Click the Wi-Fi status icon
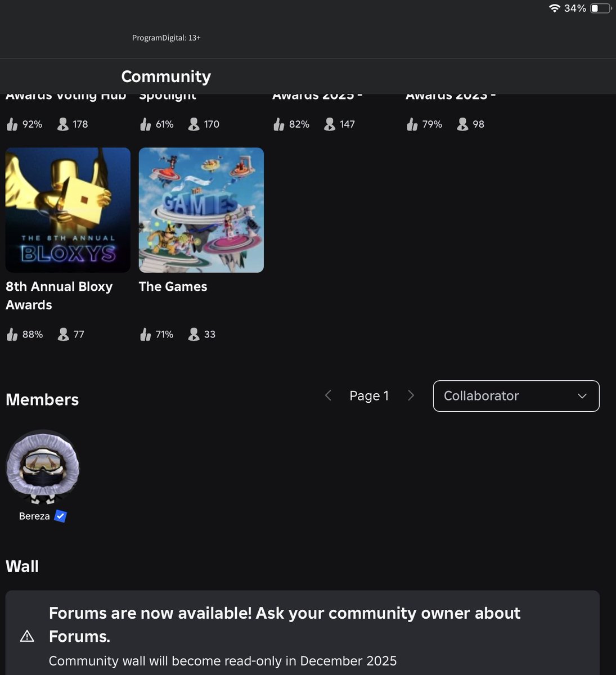The height and width of the screenshot is (675, 616). click(555, 8)
